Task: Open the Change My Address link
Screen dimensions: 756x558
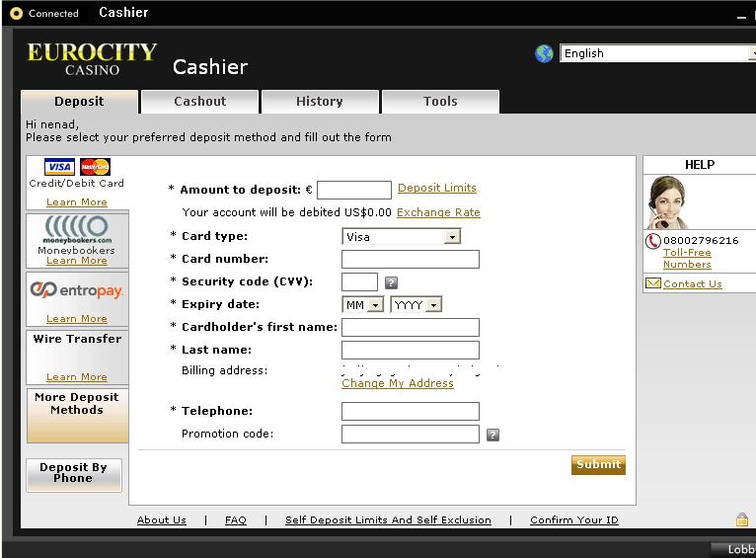Action: coord(397,383)
